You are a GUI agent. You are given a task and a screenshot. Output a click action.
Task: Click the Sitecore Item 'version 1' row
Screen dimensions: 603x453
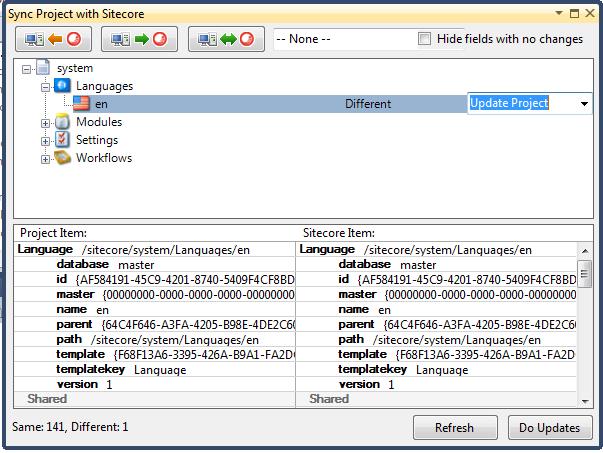(x=437, y=385)
